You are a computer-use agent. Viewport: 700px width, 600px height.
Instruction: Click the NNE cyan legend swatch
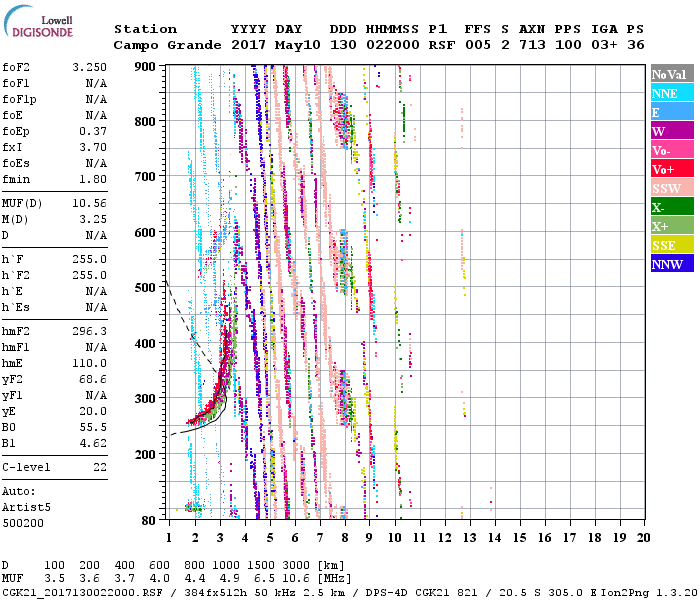pyautogui.click(x=672, y=93)
